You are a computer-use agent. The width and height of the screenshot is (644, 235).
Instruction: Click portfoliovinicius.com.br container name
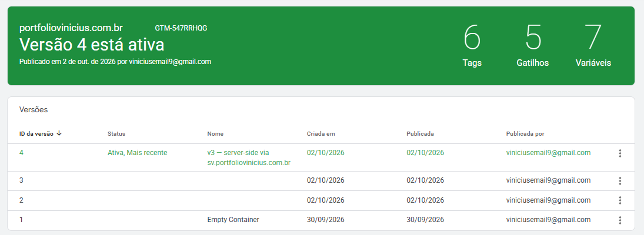point(71,28)
